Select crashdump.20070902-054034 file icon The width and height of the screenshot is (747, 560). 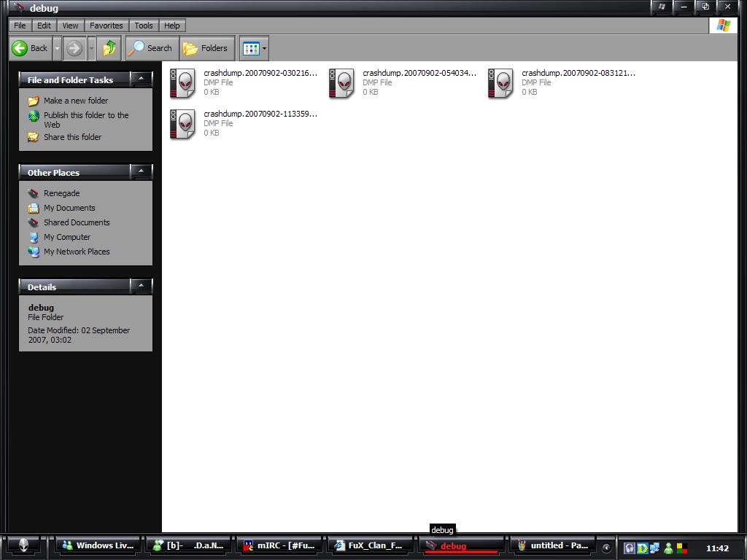(341, 83)
